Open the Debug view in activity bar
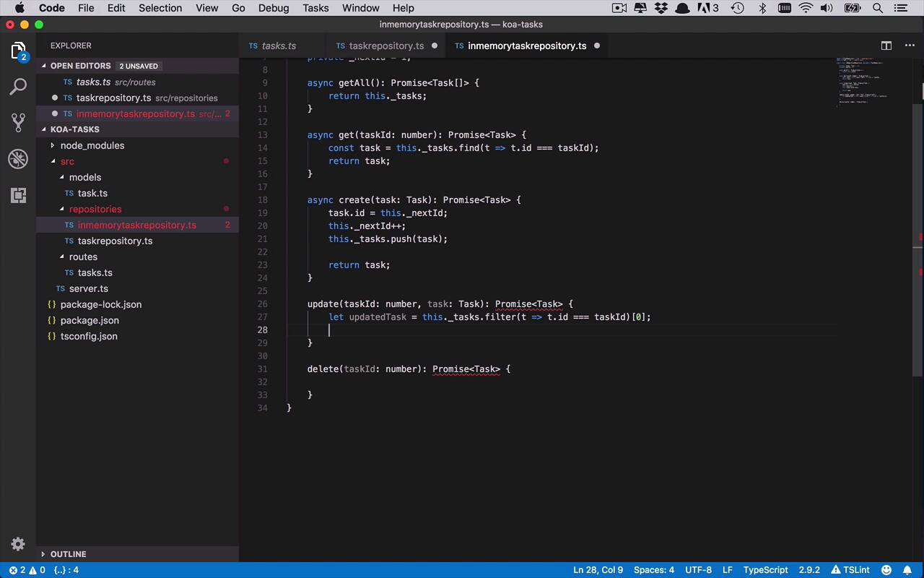Image resolution: width=924 pixels, height=578 pixels. click(x=18, y=159)
